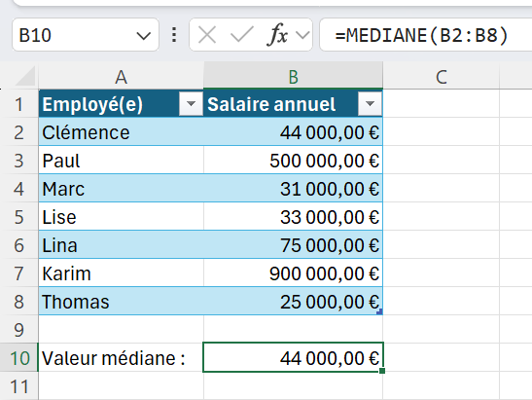The image size is (532, 400).
Task: Select the cell containing Marc
Action: 122,189
